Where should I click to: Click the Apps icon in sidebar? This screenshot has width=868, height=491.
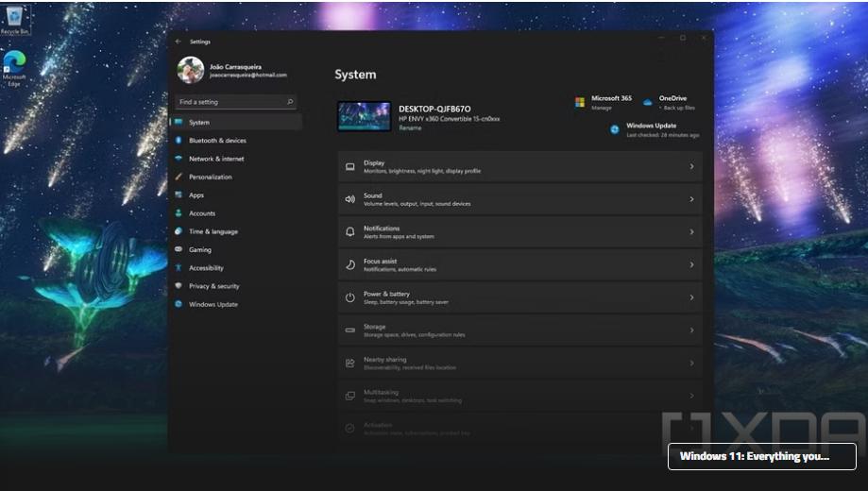click(x=179, y=195)
